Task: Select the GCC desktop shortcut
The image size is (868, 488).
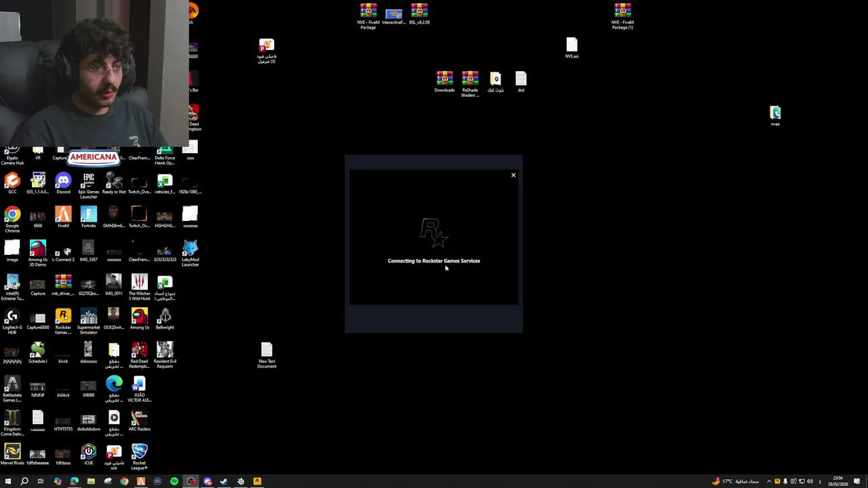Action: (12, 184)
